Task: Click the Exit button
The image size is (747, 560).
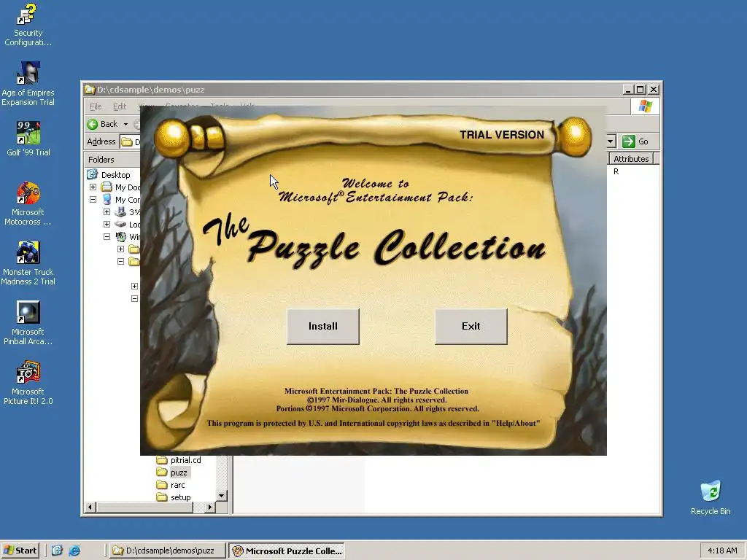Action: (x=471, y=326)
